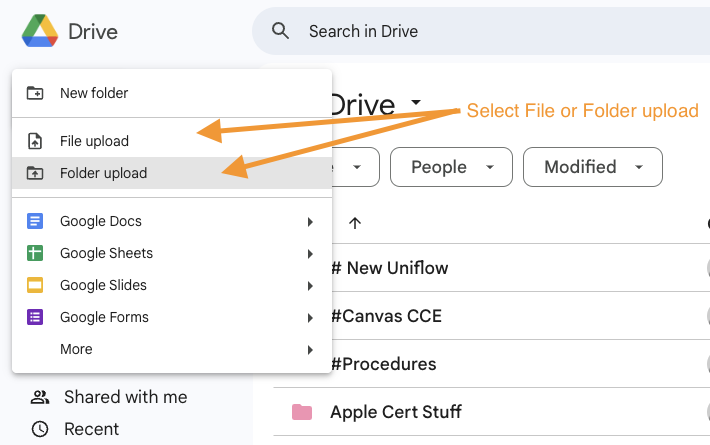Select Folder upload menu entry
This screenshot has height=445, width=710.
[172, 173]
